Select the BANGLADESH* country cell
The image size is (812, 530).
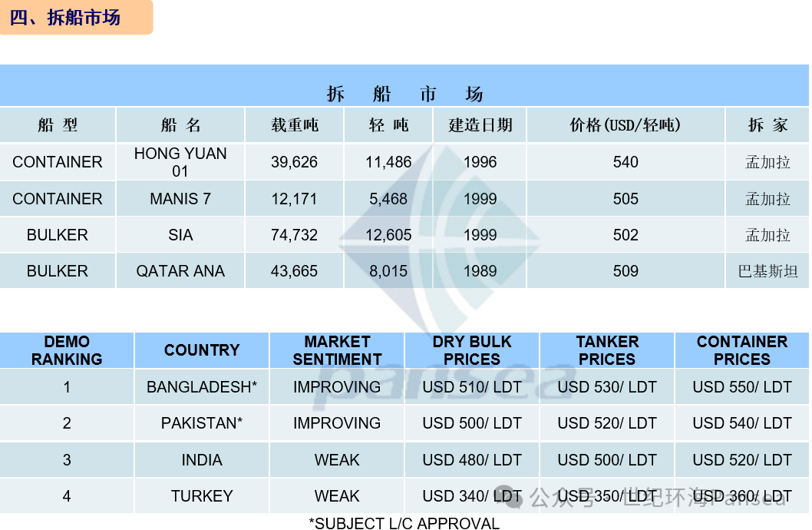click(201, 387)
